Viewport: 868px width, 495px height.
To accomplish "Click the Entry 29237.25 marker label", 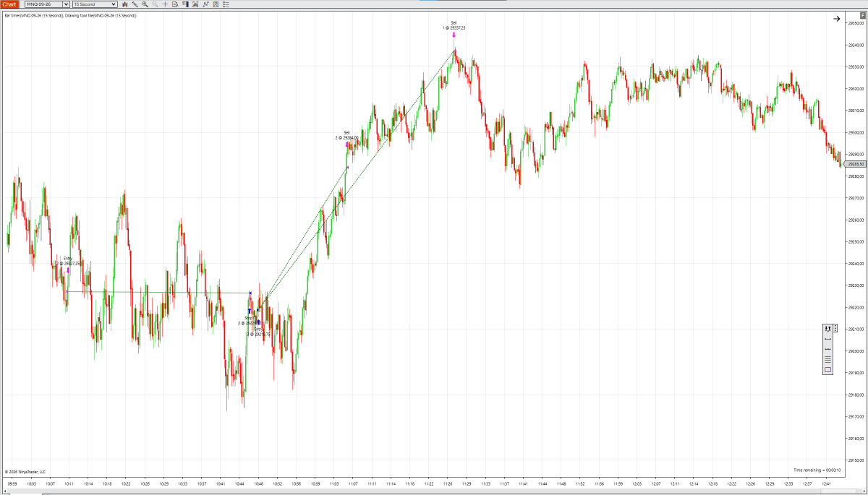I will tap(67, 261).
